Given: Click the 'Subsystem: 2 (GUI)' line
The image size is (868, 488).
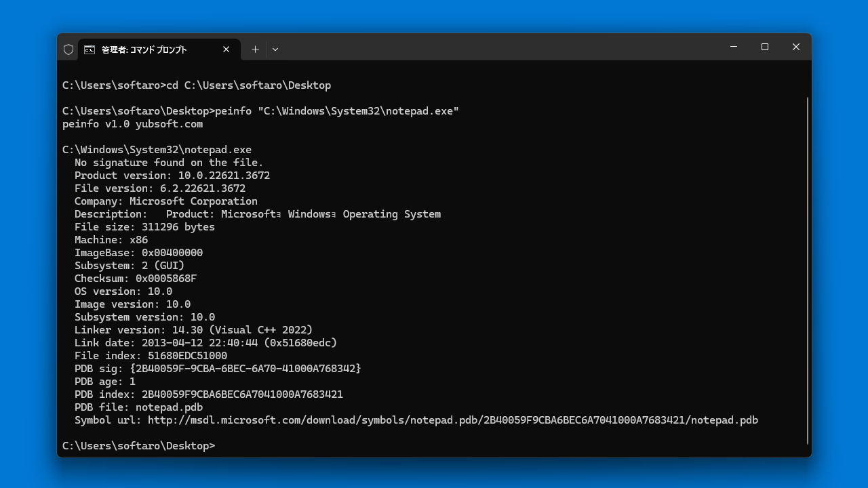Looking at the screenshot, I should [x=130, y=266].
